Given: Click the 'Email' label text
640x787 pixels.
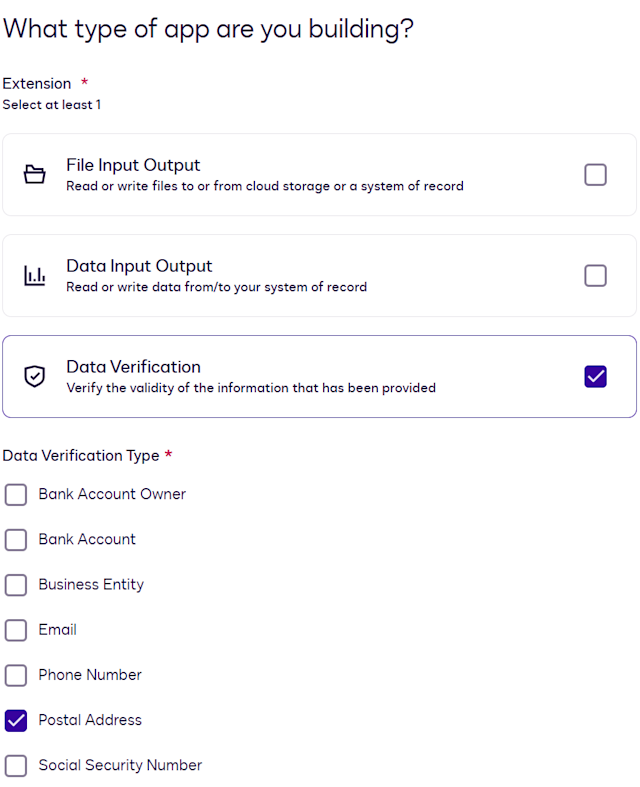Looking at the screenshot, I should click(57, 629).
